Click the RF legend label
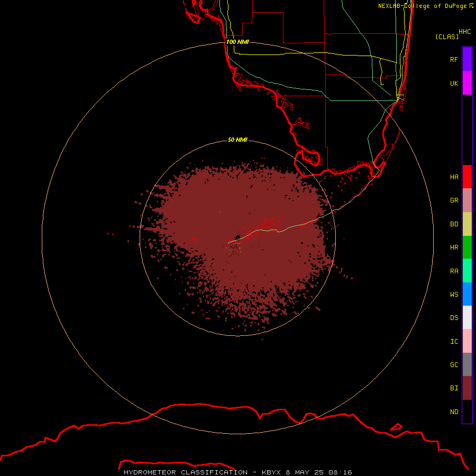476x476 pixels. (454, 59)
